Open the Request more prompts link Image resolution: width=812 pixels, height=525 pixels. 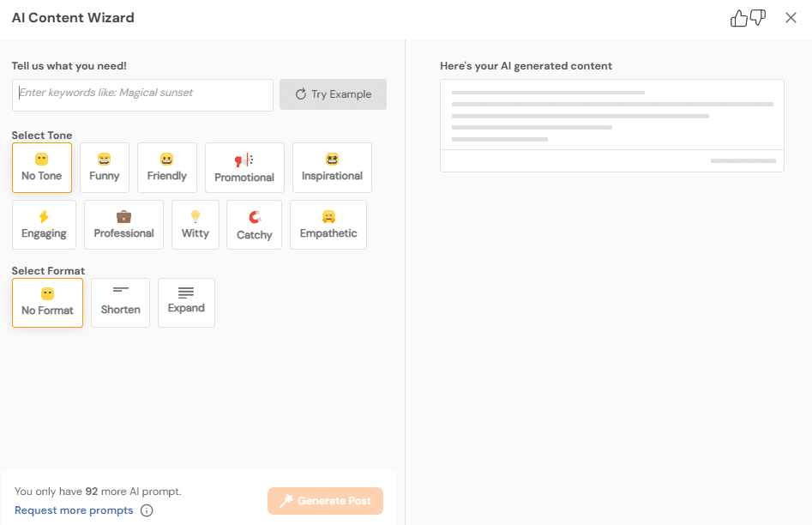tap(72, 510)
